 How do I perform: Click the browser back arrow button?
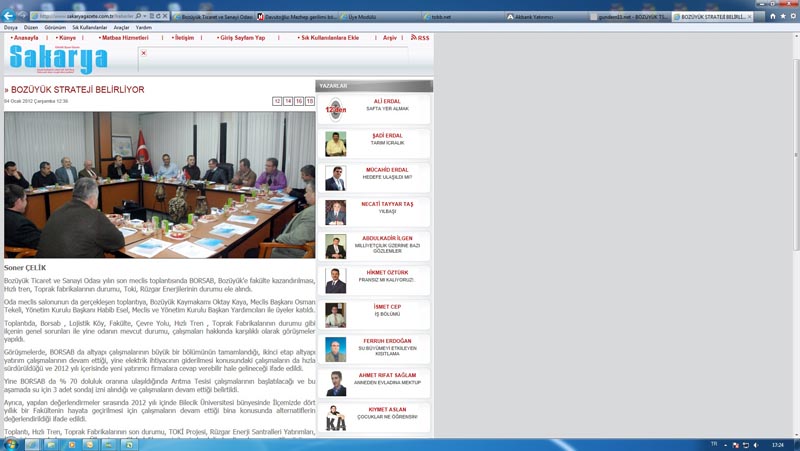click(x=8, y=16)
